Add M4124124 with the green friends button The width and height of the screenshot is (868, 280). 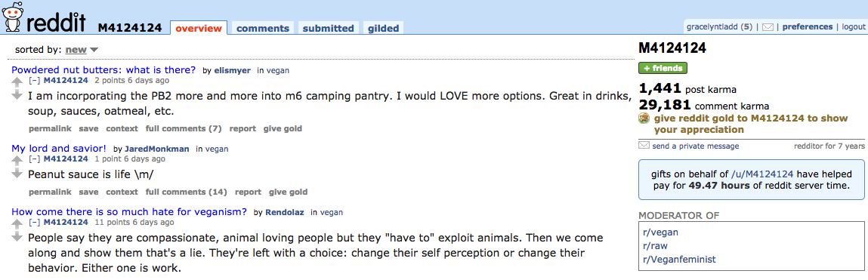click(663, 68)
